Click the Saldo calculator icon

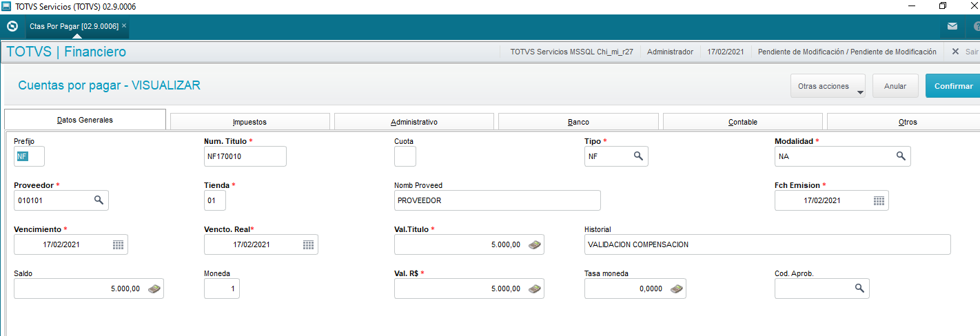pyautogui.click(x=154, y=288)
